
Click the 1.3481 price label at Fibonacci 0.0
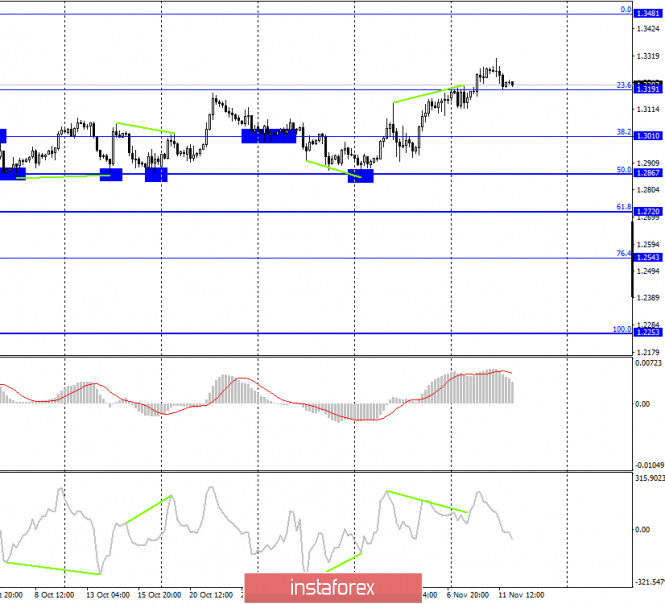click(648, 14)
